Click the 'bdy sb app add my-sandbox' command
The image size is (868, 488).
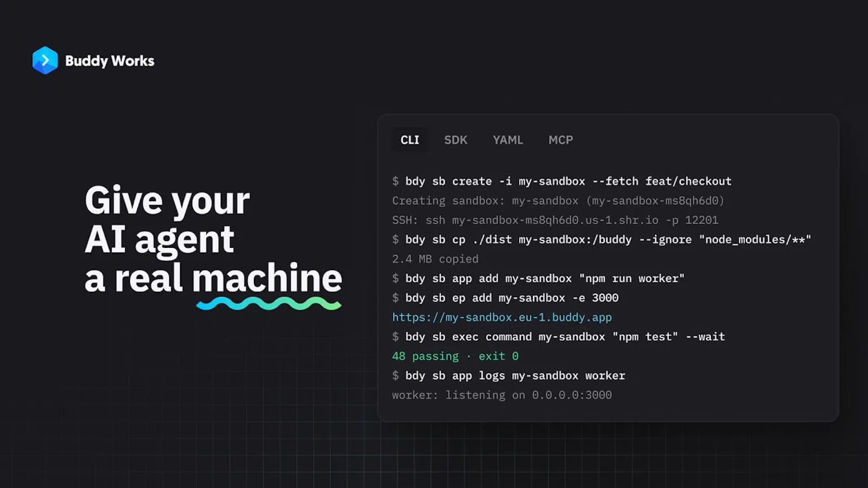click(538, 279)
